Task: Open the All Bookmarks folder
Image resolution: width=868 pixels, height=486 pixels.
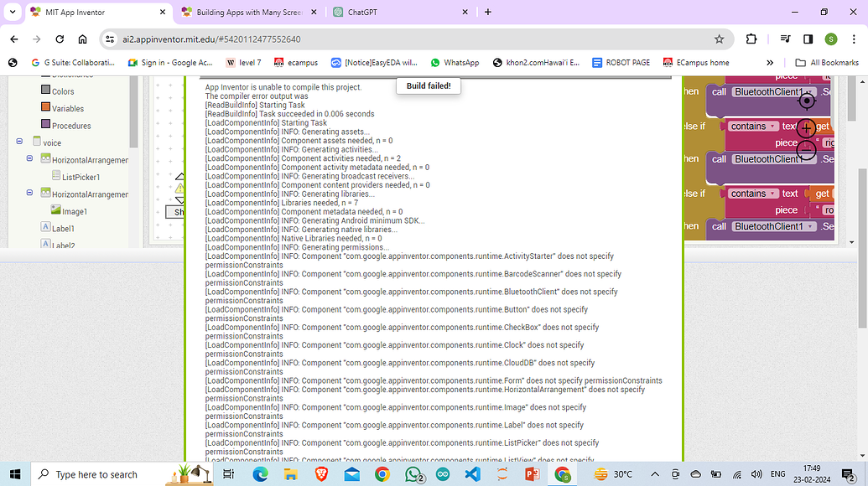Action: (827, 63)
